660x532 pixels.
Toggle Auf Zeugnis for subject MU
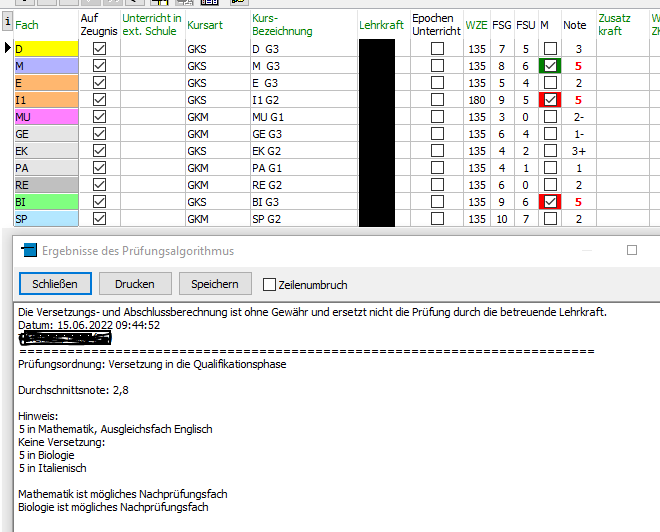[99, 117]
